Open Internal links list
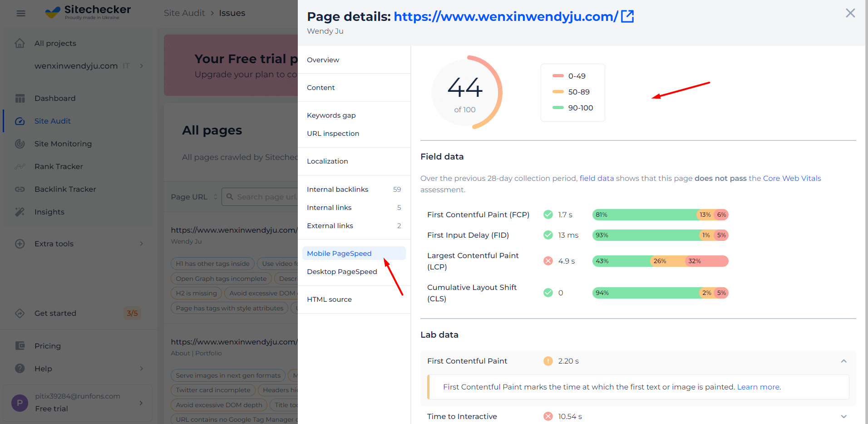The width and height of the screenshot is (868, 424). tap(354, 208)
